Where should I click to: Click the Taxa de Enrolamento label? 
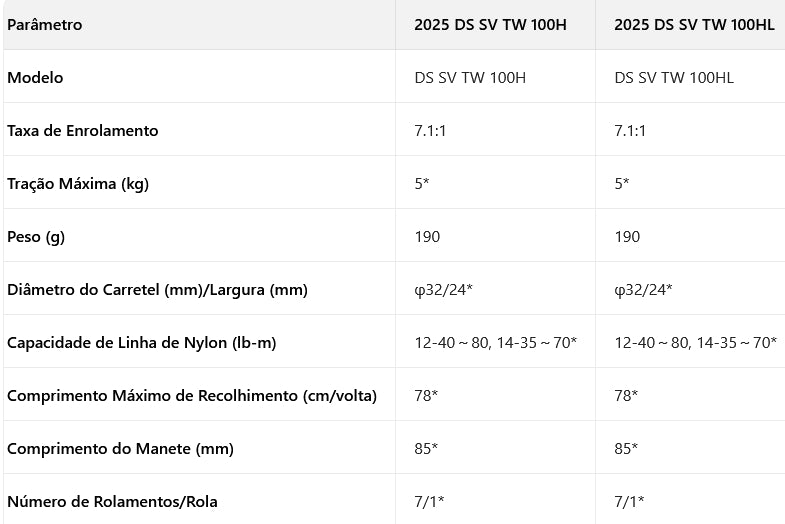pos(83,130)
